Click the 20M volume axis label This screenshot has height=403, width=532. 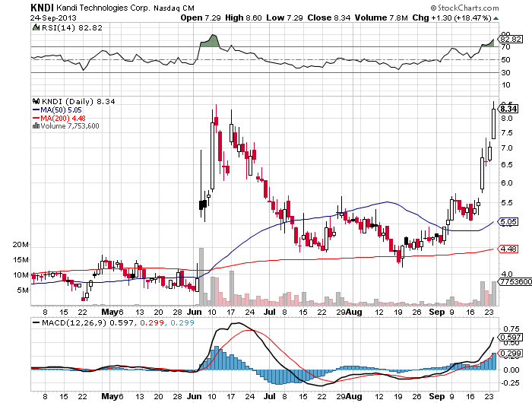point(21,244)
